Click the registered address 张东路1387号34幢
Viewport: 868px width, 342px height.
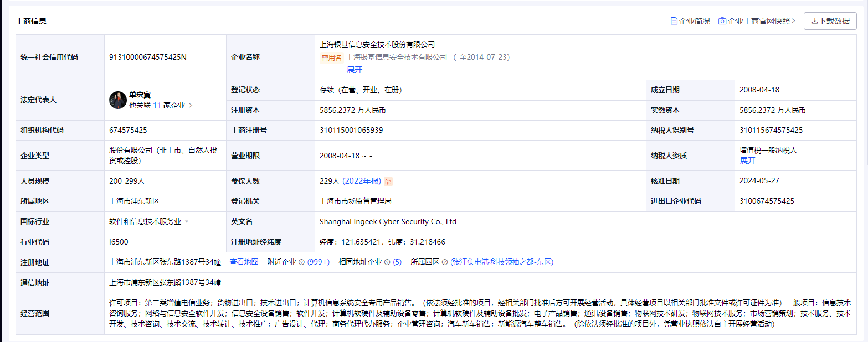tap(165, 262)
